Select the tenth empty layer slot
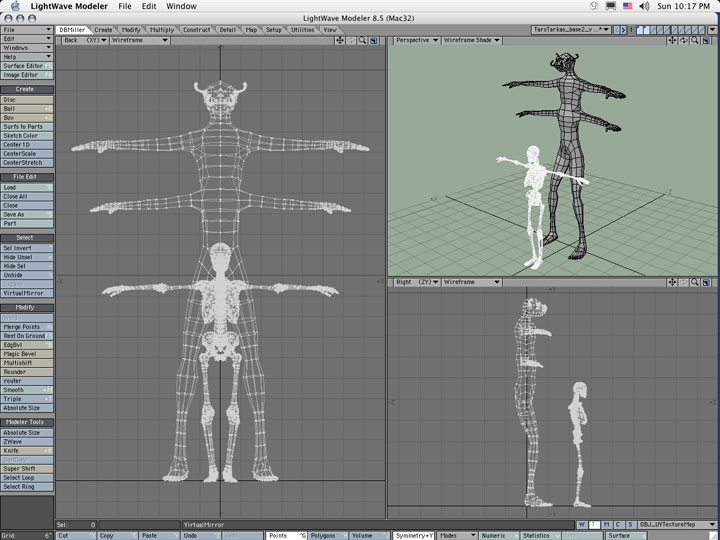720x540 pixels. pos(701,30)
